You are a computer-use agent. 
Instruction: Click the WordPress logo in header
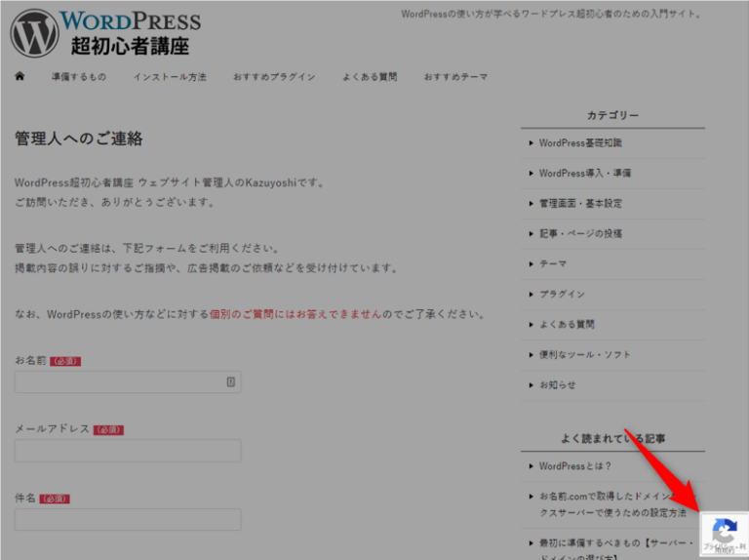point(34,32)
